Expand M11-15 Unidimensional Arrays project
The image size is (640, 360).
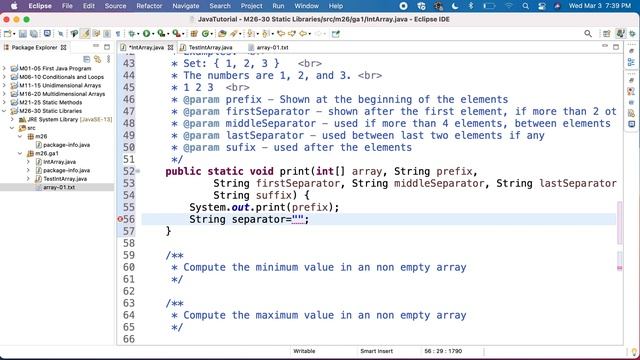tap(4, 85)
